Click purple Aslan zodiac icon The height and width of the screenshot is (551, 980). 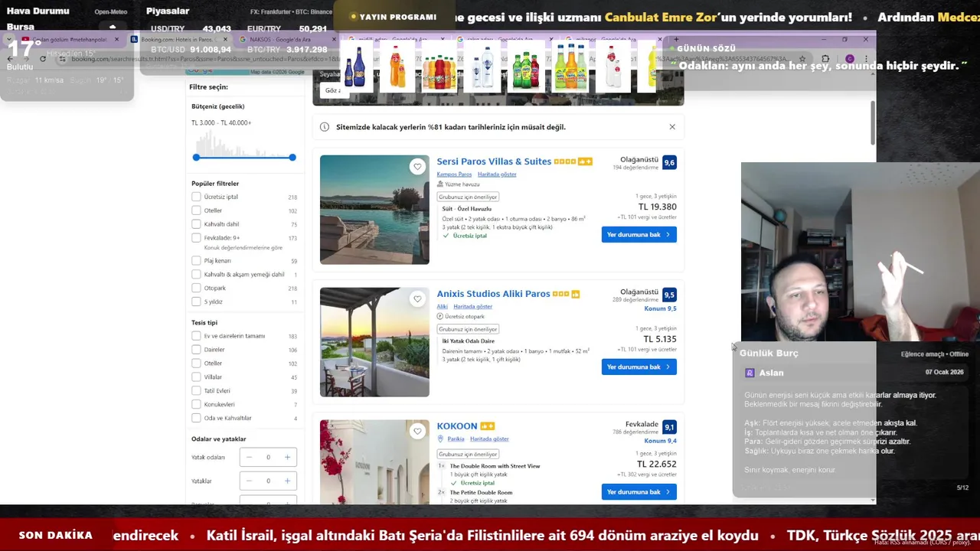[750, 373]
